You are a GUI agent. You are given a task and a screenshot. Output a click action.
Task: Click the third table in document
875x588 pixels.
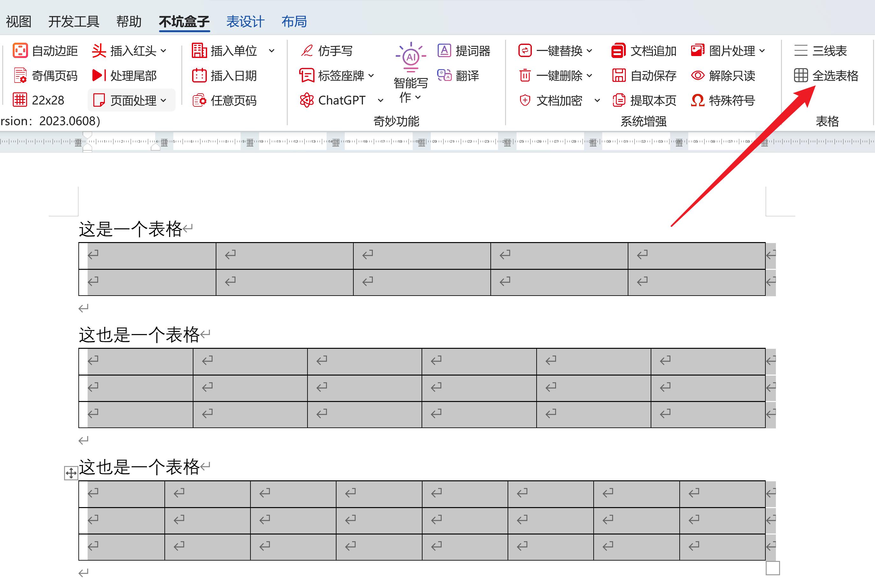pyautogui.click(x=420, y=519)
